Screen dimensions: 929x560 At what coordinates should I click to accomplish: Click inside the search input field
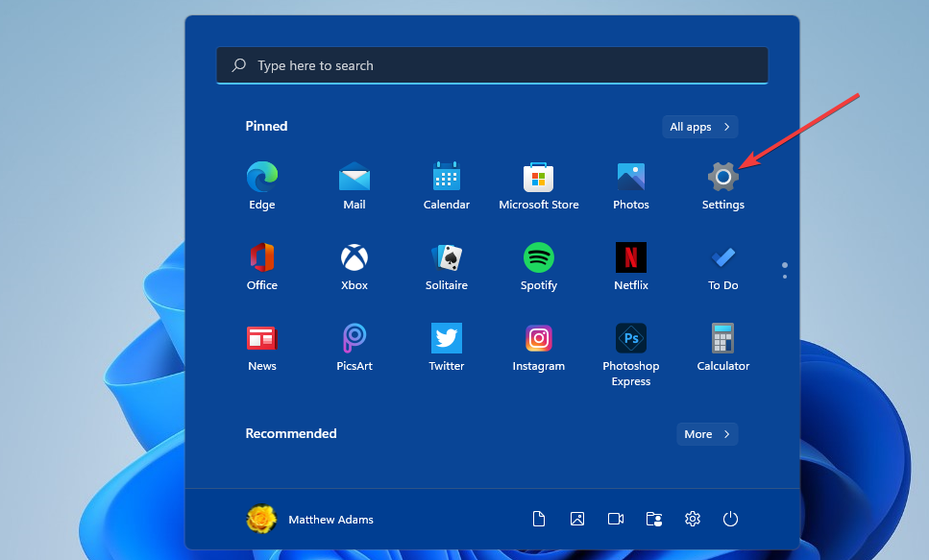[492, 64]
